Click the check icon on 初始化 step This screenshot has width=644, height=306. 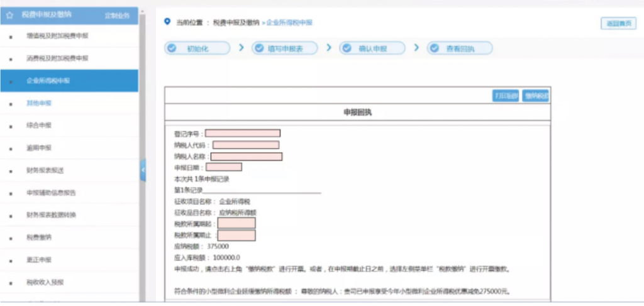click(172, 48)
